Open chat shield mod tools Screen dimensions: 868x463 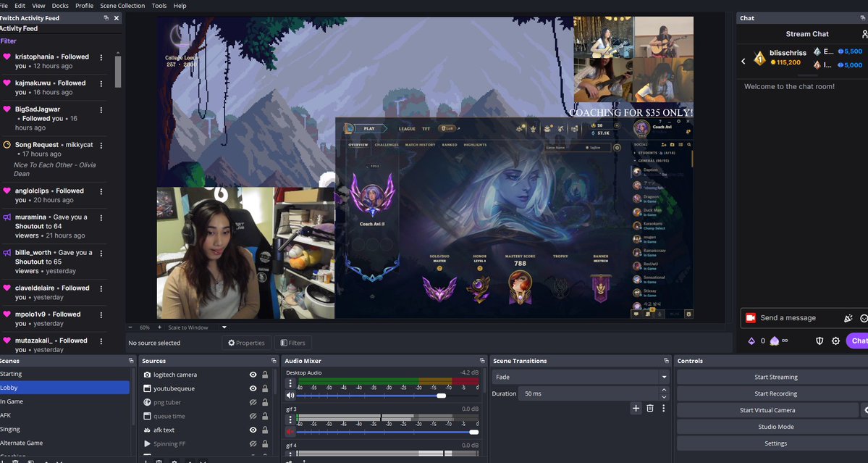[x=819, y=341]
